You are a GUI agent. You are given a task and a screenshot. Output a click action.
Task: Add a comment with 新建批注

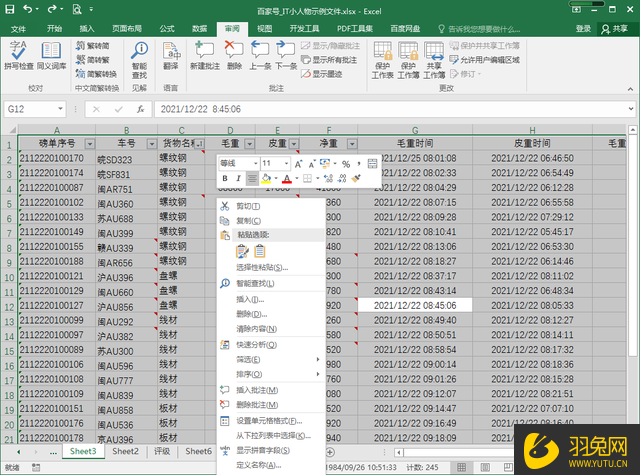coord(204,55)
